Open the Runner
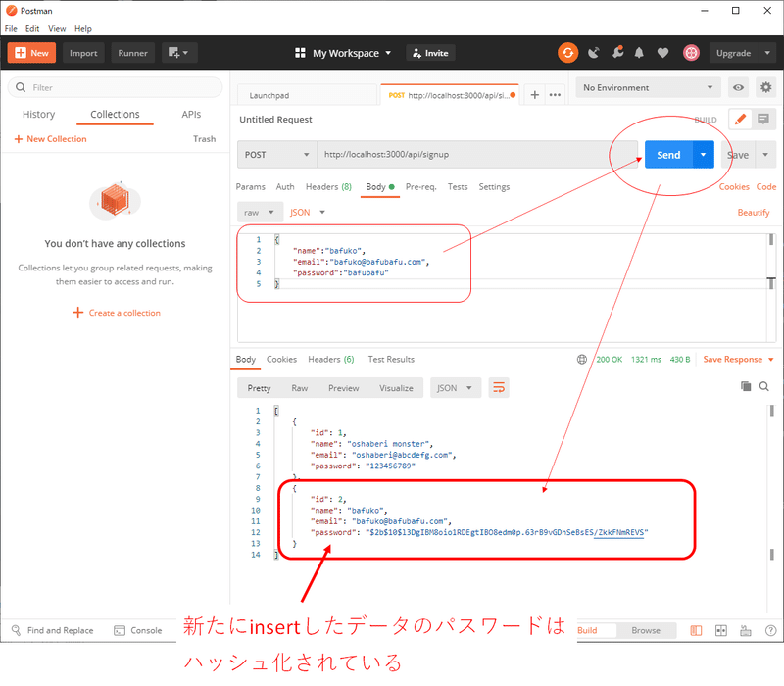The height and width of the screenshot is (686, 784). tap(132, 53)
